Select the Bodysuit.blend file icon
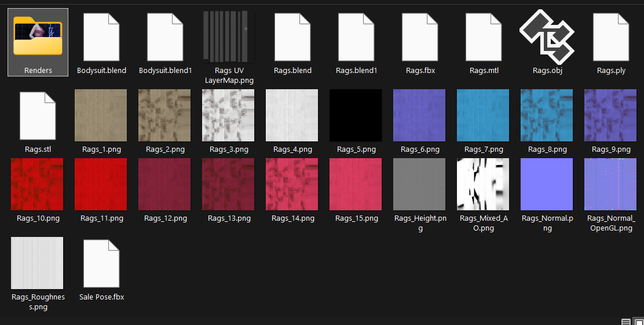This screenshot has width=644, height=325. point(101,37)
